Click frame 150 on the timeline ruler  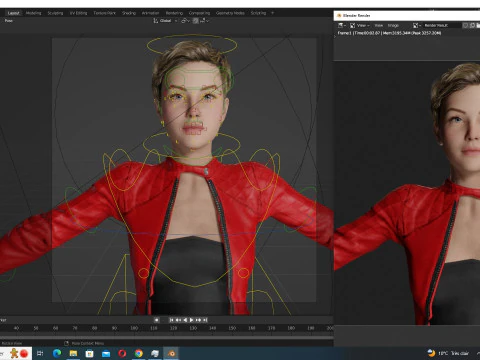(x=232, y=328)
